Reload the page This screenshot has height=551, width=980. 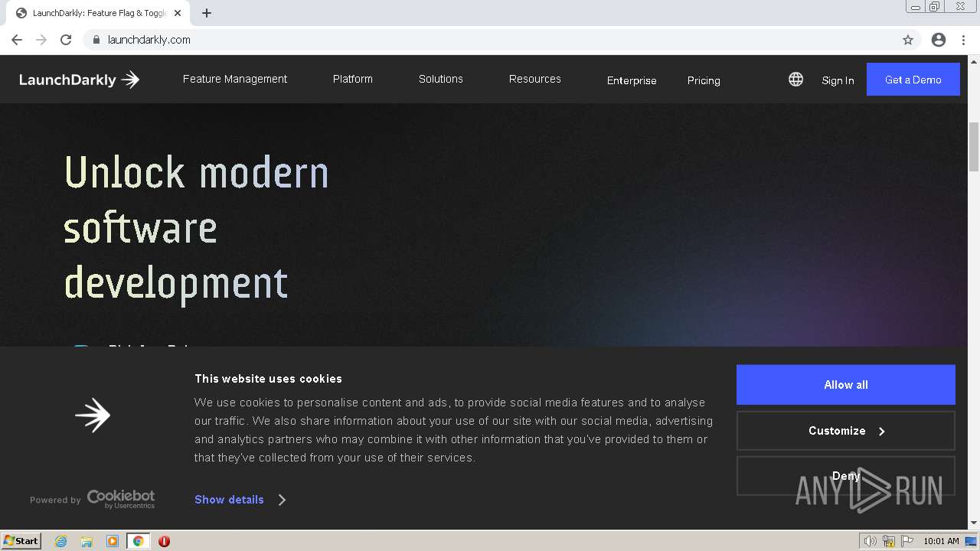tap(66, 40)
